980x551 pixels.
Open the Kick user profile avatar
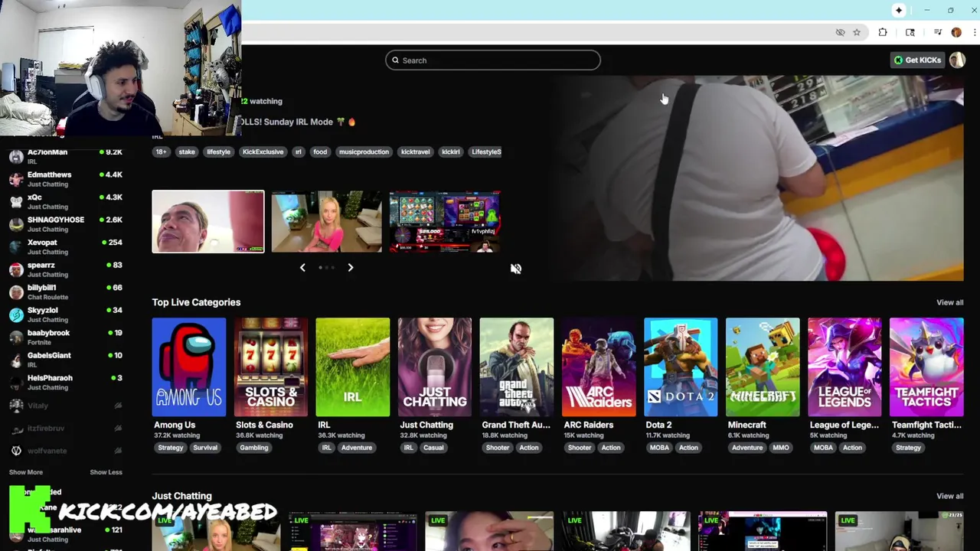click(x=957, y=60)
